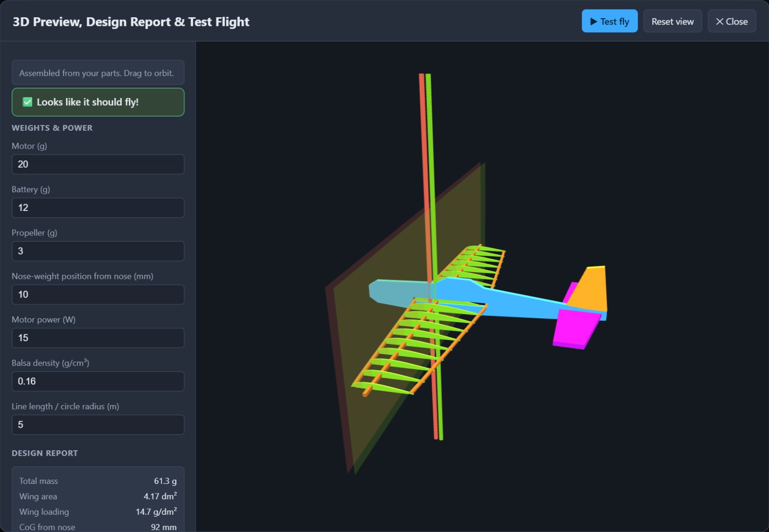
Task: Select the Wing loading 14.7 g/dm² value
Action: click(x=156, y=512)
